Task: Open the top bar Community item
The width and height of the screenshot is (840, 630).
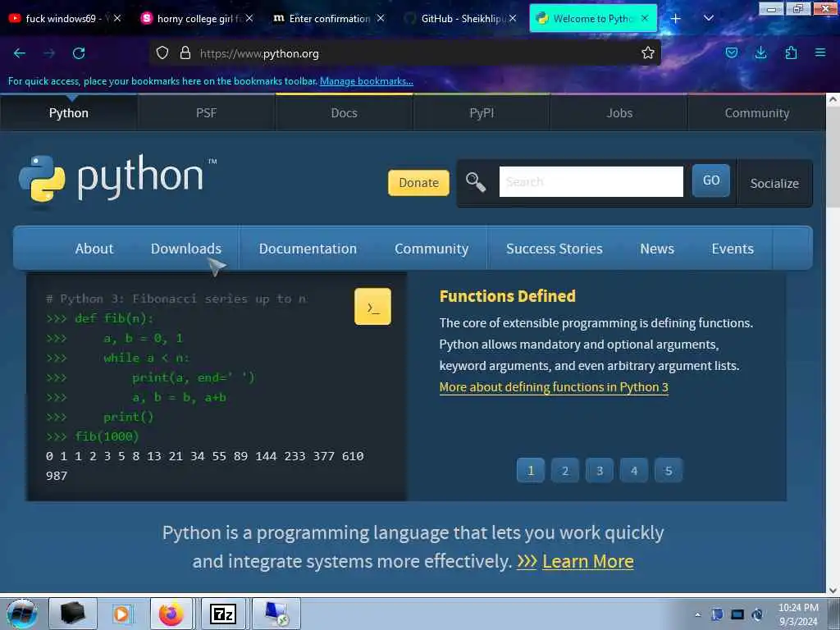Action: click(757, 113)
